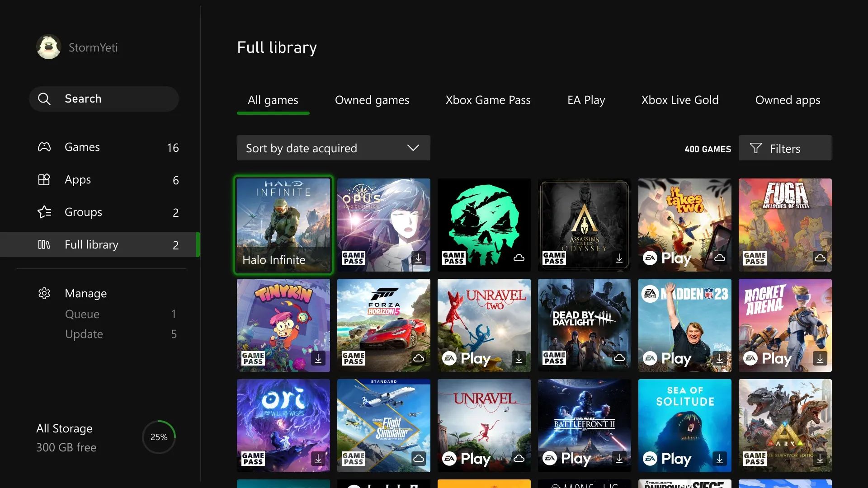Expand the Sort by date acquired dropdown
Image resolution: width=868 pixels, height=488 pixels.
pos(333,148)
